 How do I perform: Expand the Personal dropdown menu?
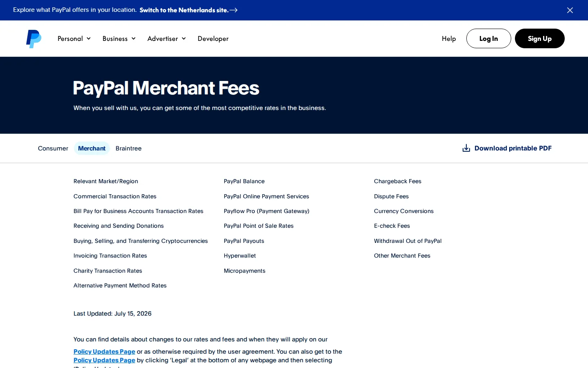[74, 38]
